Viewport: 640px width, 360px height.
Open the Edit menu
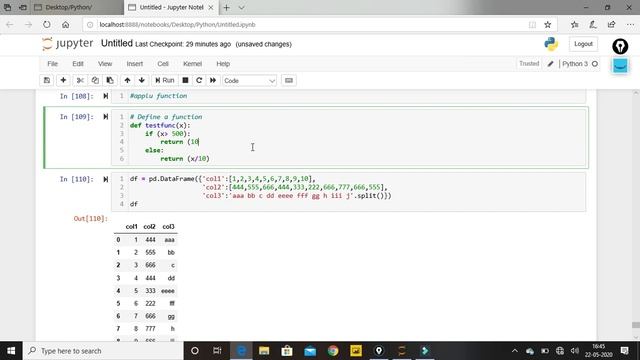pos(78,64)
